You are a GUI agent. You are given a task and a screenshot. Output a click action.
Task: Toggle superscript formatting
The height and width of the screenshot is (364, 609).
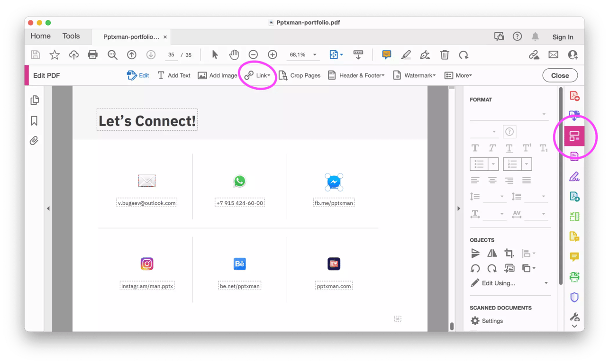point(527,148)
